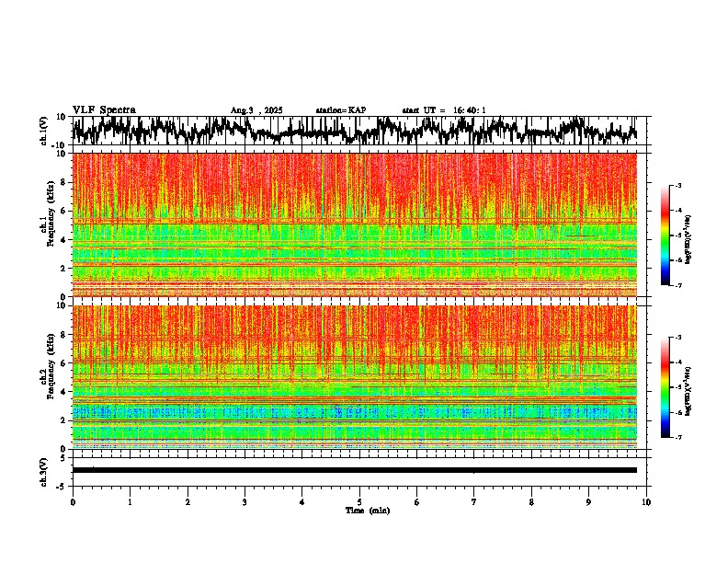Click the "station=KAP" header label

coord(341,110)
